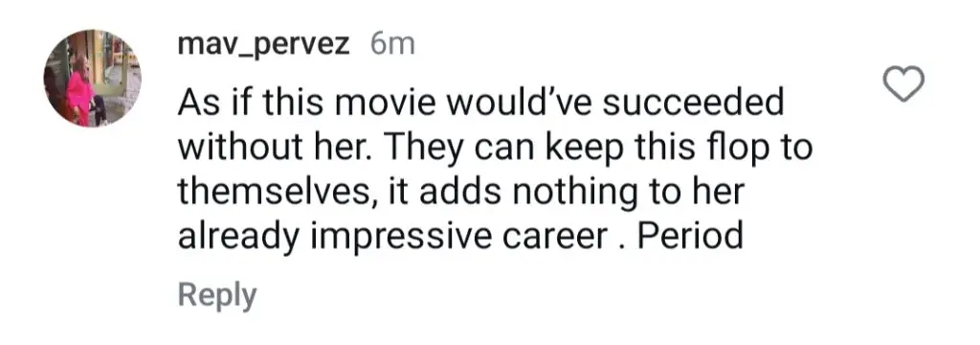Select the comment text body
The width and height of the screenshot is (980, 345).
pos(495,170)
